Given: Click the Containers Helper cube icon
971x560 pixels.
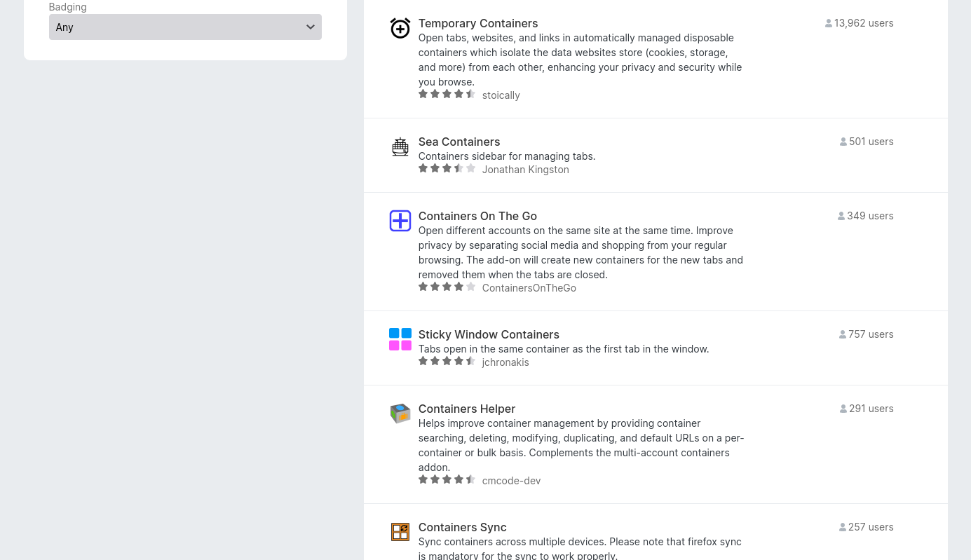Looking at the screenshot, I should pyautogui.click(x=400, y=414).
